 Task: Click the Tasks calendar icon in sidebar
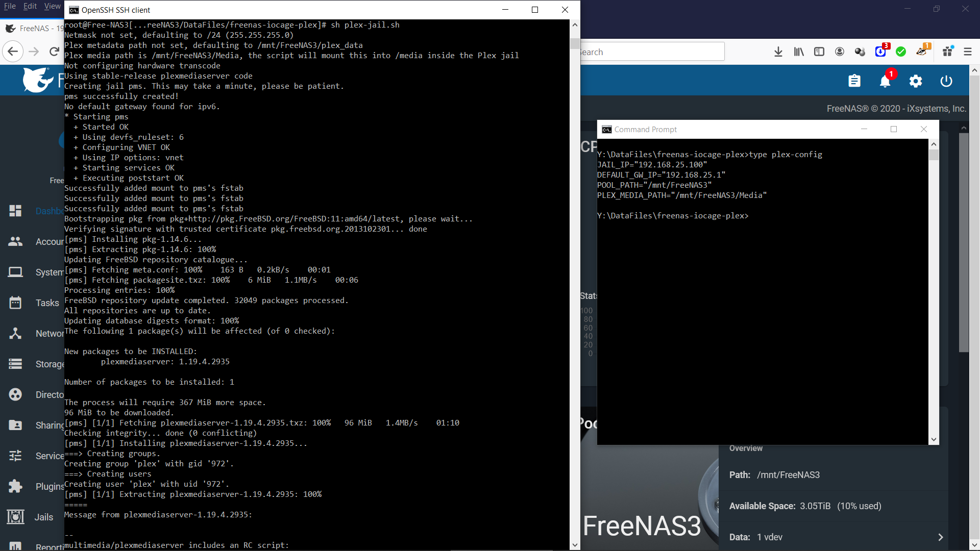[x=15, y=303]
